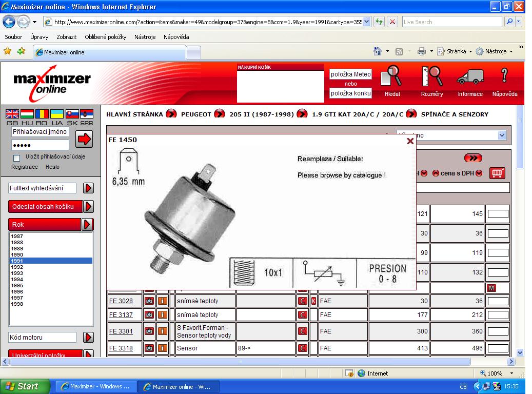Open the filter dropdown above the table
Screen dimensions: 532x394
(x=501, y=135)
